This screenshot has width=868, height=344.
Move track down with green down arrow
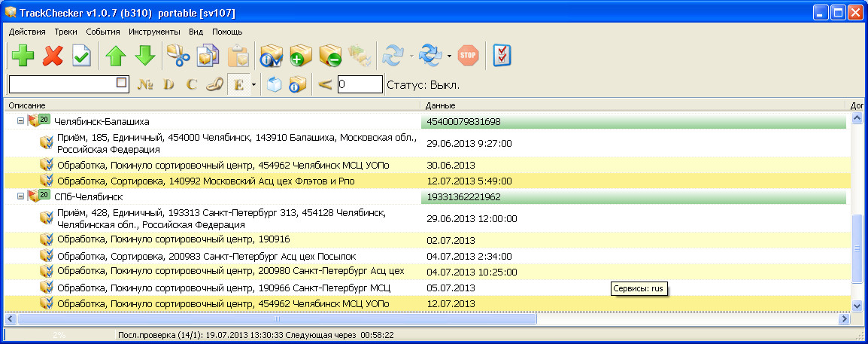[x=144, y=56]
